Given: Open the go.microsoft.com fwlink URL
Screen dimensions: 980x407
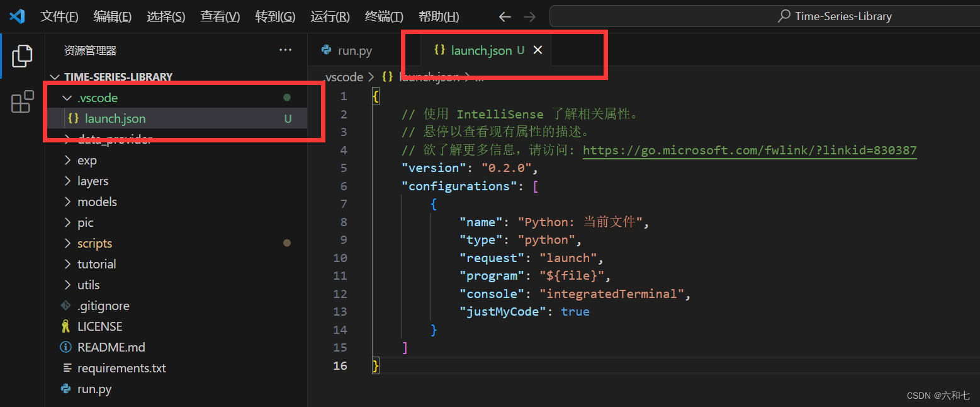Looking at the screenshot, I should click(x=750, y=150).
